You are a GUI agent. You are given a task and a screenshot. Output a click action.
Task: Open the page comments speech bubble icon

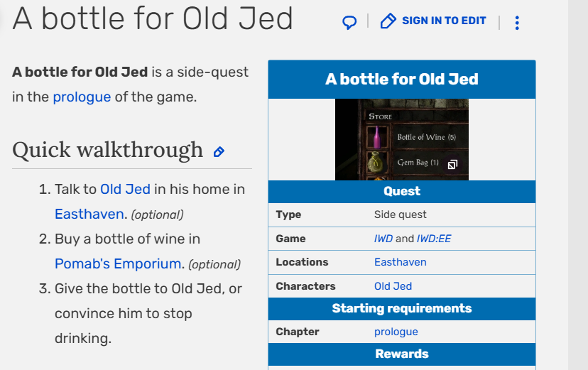click(x=349, y=22)
